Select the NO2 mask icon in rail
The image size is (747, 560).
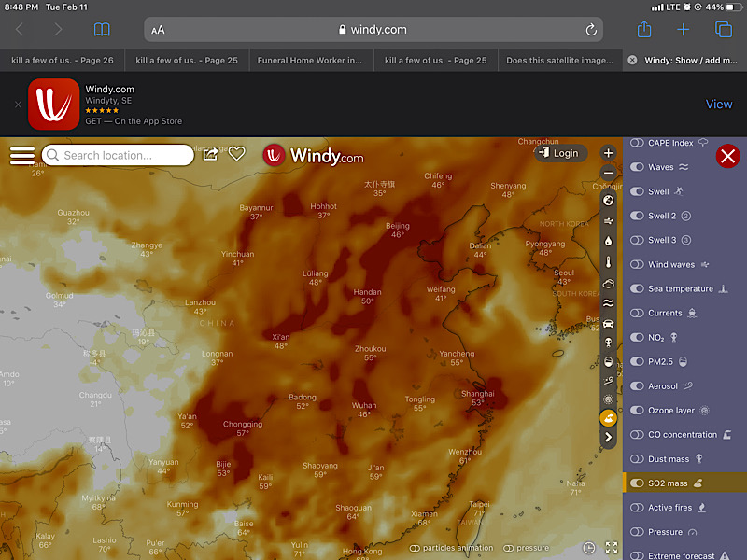point(609,343)
